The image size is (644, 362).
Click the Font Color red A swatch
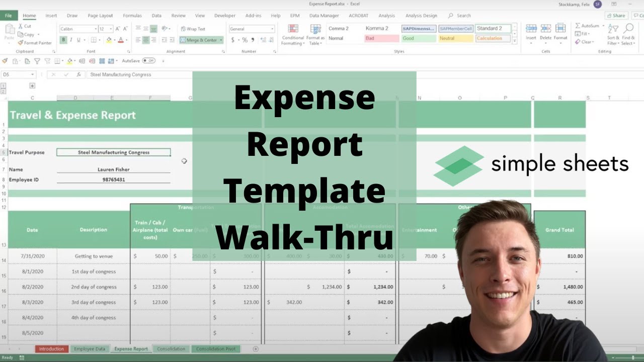[x=121, y=40]
